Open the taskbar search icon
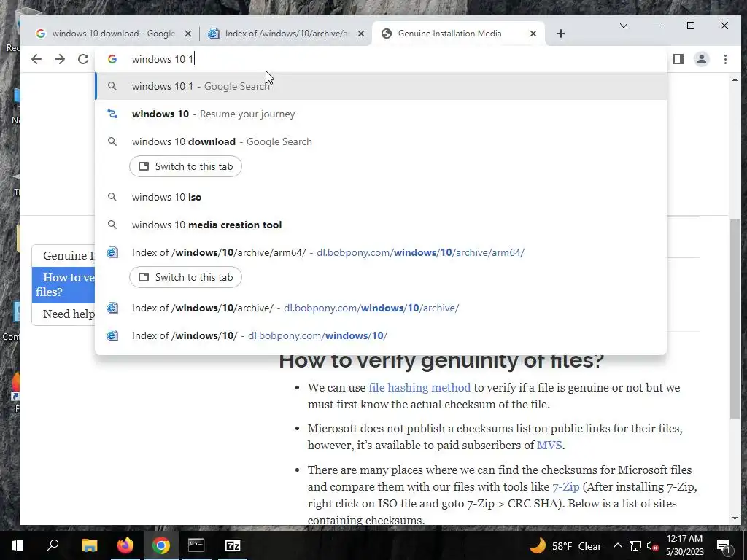 point(53,545)
